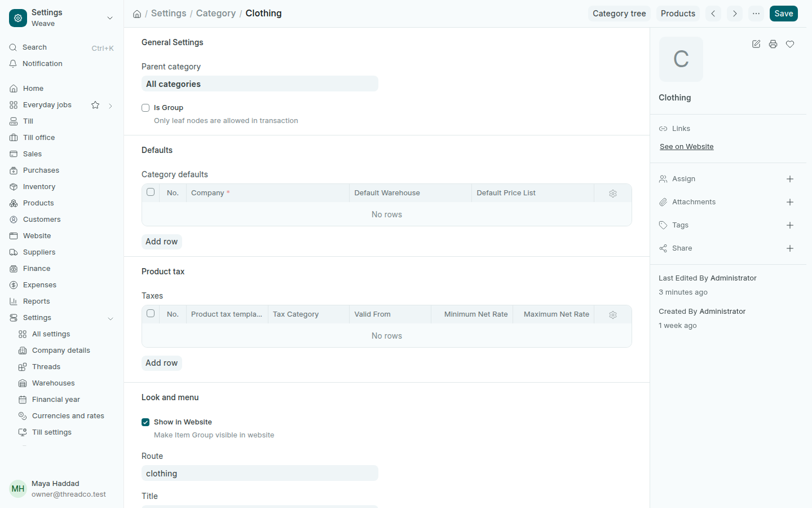This screenshot has width=812, height=508.
Task: Click the Category breadcrumb link
Action: click(216, 14)
